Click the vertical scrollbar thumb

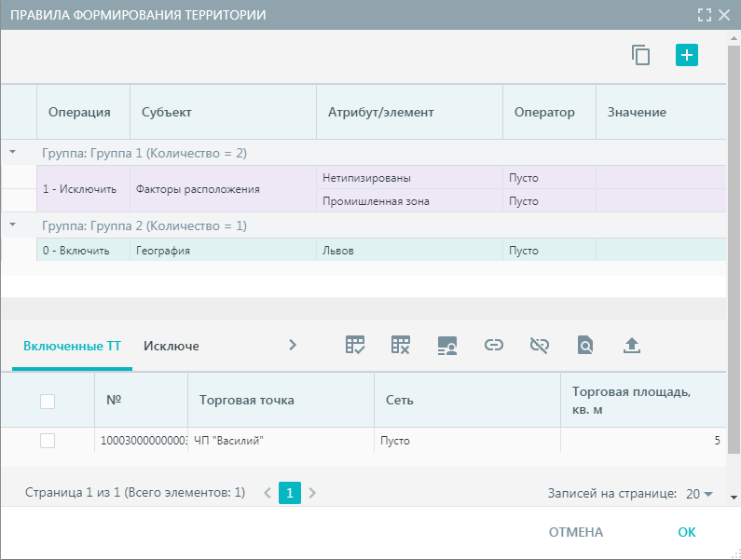[x=734, y=250]
